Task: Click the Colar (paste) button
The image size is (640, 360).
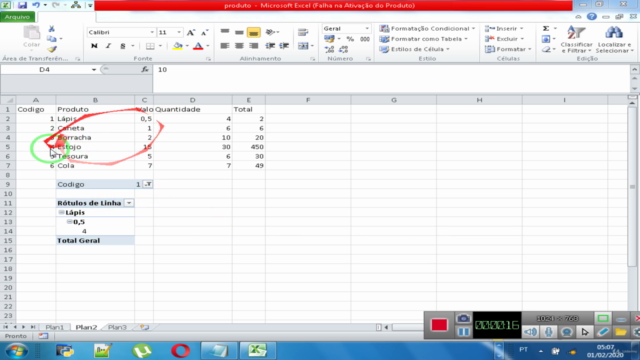Action: 31,37
